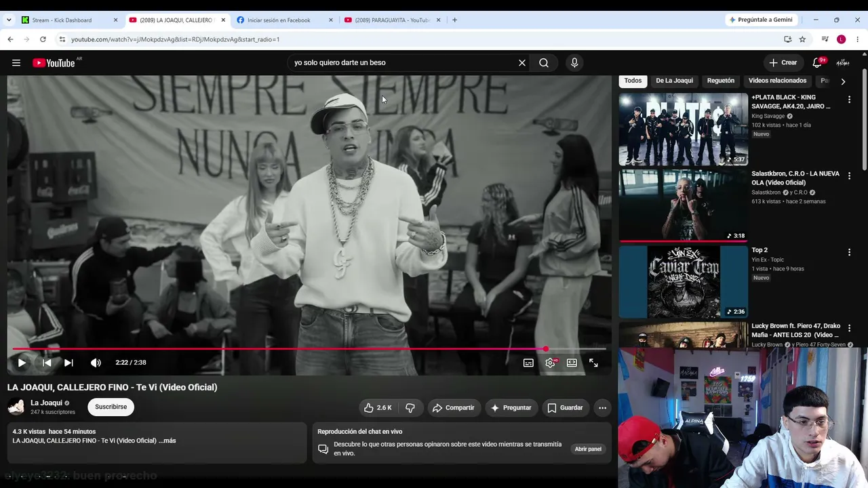
Task: Switch player to theater mode
Action: point(572,363)
